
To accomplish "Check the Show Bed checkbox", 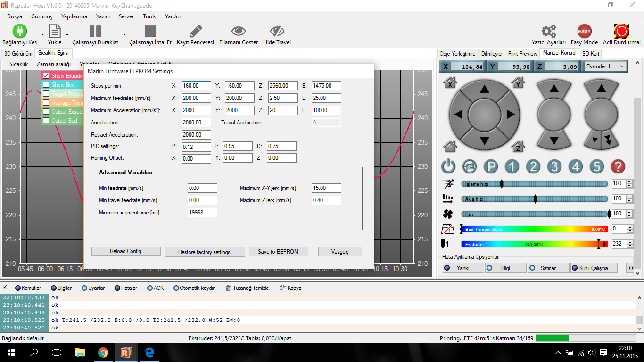I will (x=46, y=85).
